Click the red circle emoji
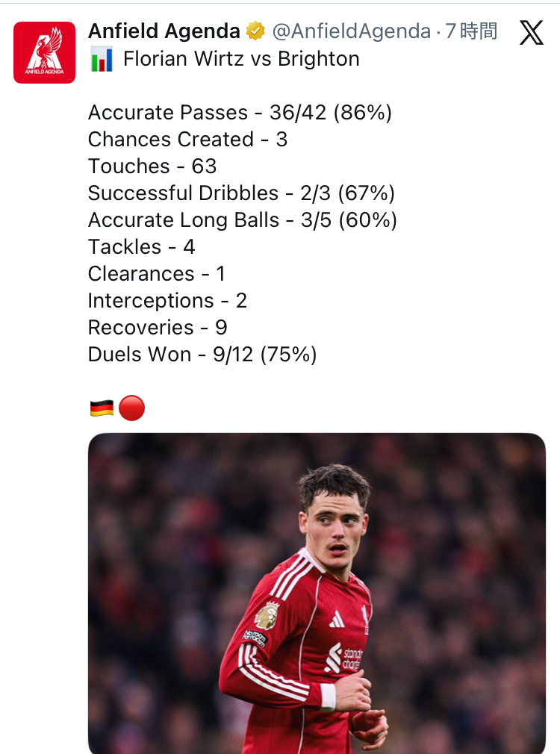560x754 pixels. [131, 408]
